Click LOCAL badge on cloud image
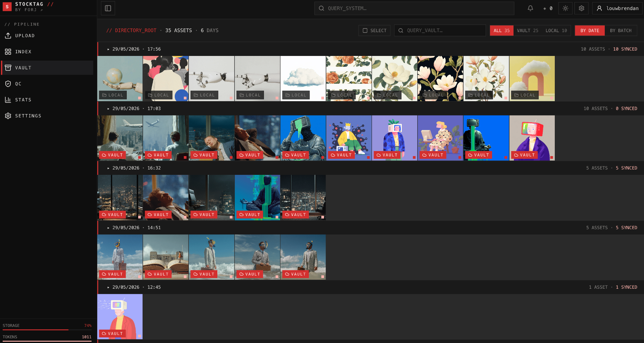Viewport: 644px width, 343px height. (x=296, y=95)
